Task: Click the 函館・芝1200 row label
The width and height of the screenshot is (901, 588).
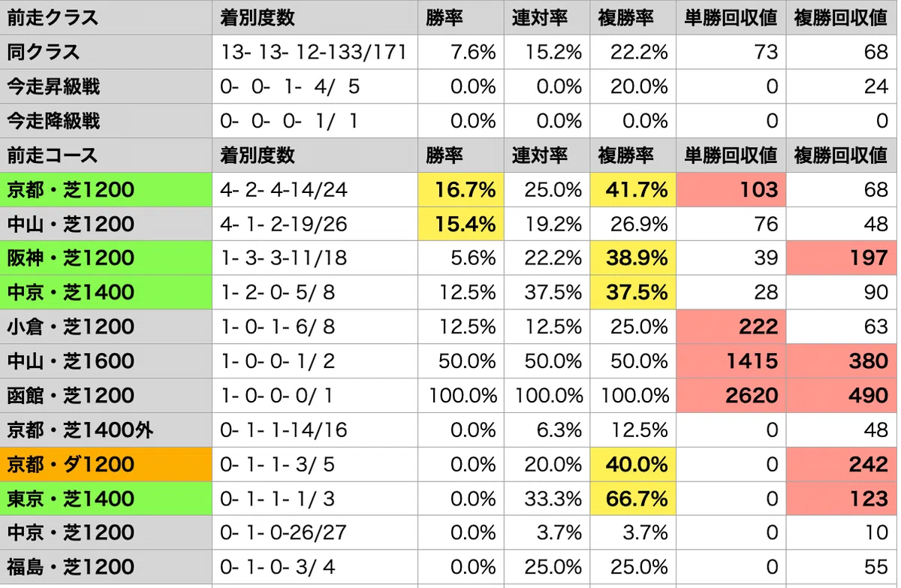Action: 106,395
